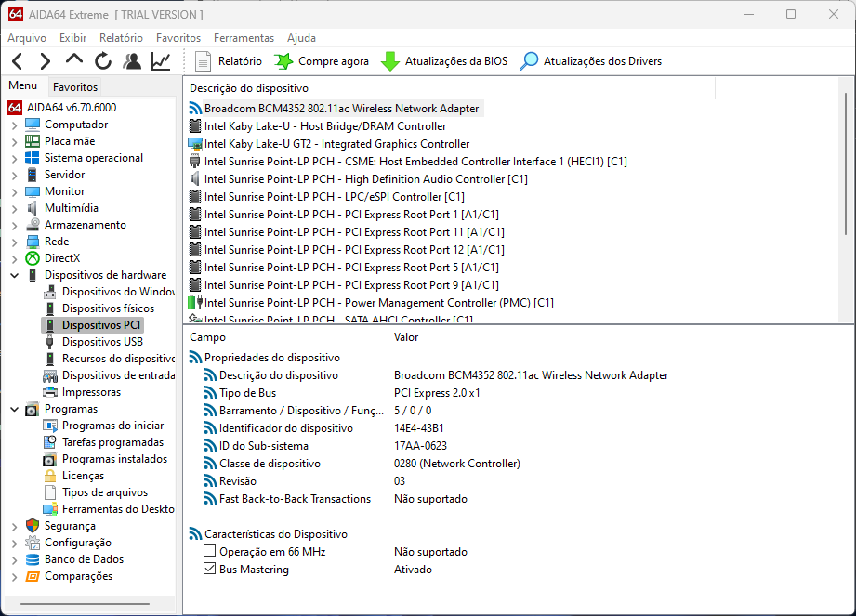The height and width of the screenshot is (616, 856).
Task: Select Power Management Controller (PMC) row
Action: (x=371, y=303)
